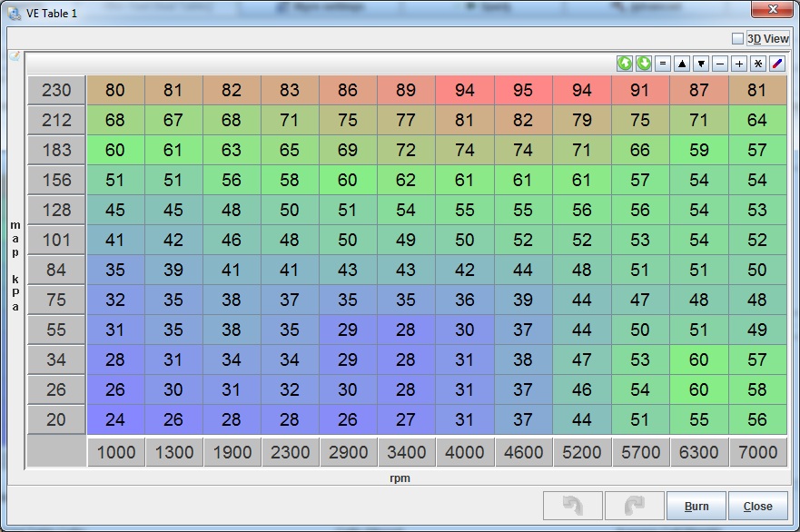Image resolution: width=800 pixels, height=532 pixels.
Task: Select cell 27 at 20 kPa, 3400 rpm
Action: 406,419
